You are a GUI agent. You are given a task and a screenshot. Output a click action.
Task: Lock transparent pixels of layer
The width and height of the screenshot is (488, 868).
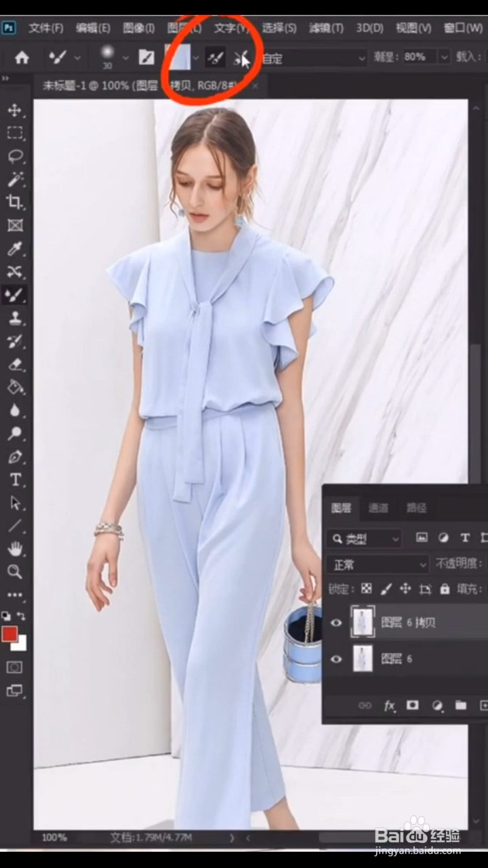(366, 589)
